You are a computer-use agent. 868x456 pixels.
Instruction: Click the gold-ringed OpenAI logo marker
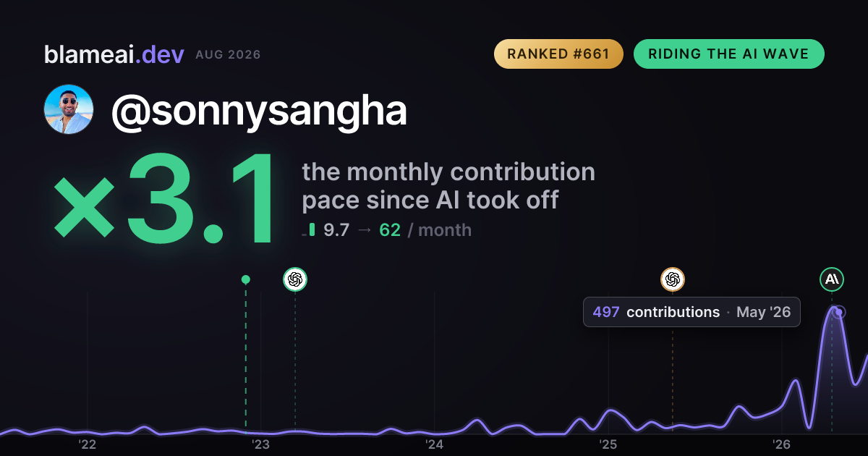click(x=673, y=279)
